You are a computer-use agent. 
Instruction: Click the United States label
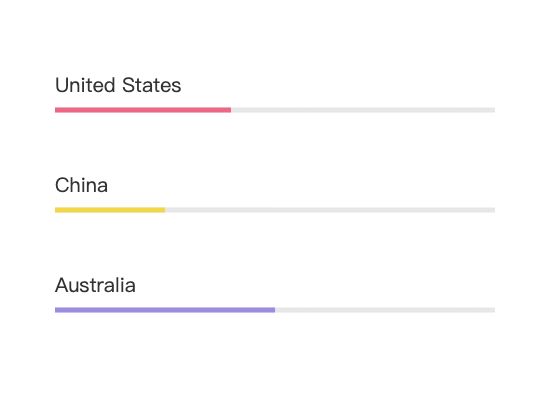point(118,85)
